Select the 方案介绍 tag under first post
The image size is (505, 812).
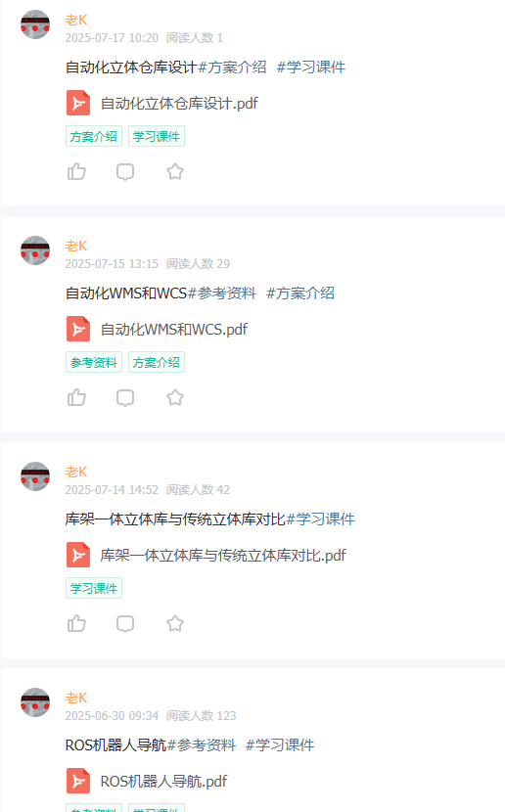point(94,136)
